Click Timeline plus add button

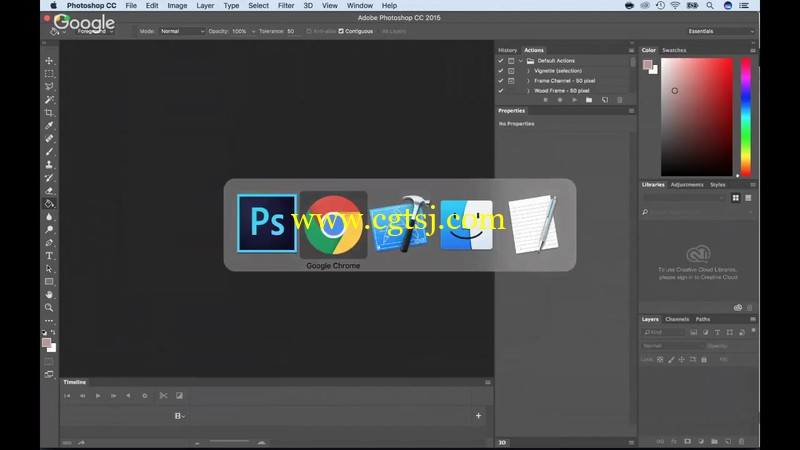point(479,416)
